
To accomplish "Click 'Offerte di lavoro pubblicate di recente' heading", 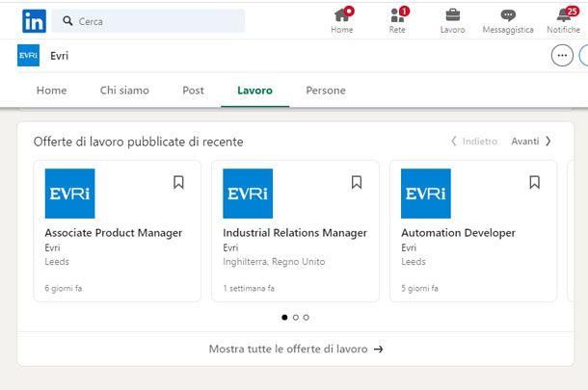I will click(x=139, y=142).
